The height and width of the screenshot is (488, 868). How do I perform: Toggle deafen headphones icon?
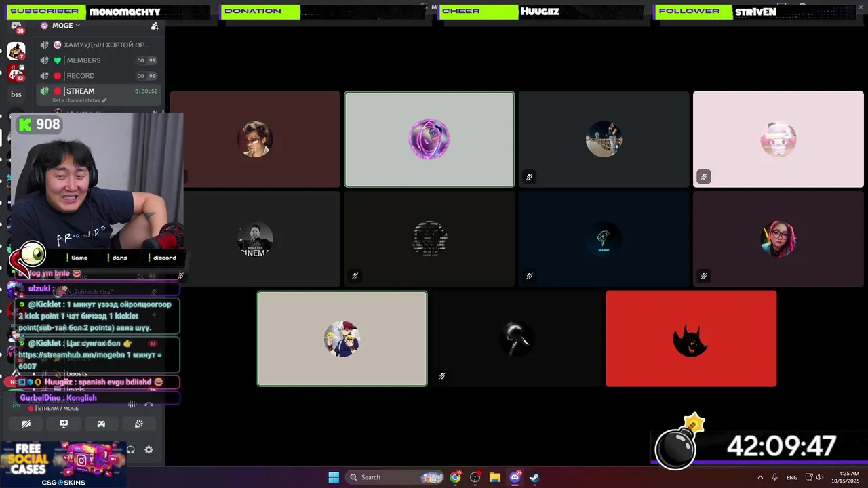tap(131, 449)
